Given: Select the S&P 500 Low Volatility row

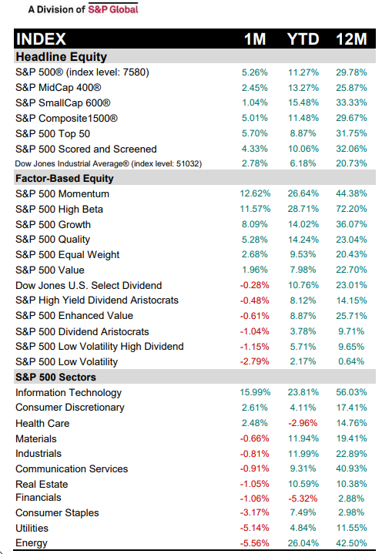Looking at the screenshot, I should click(195, 361).
